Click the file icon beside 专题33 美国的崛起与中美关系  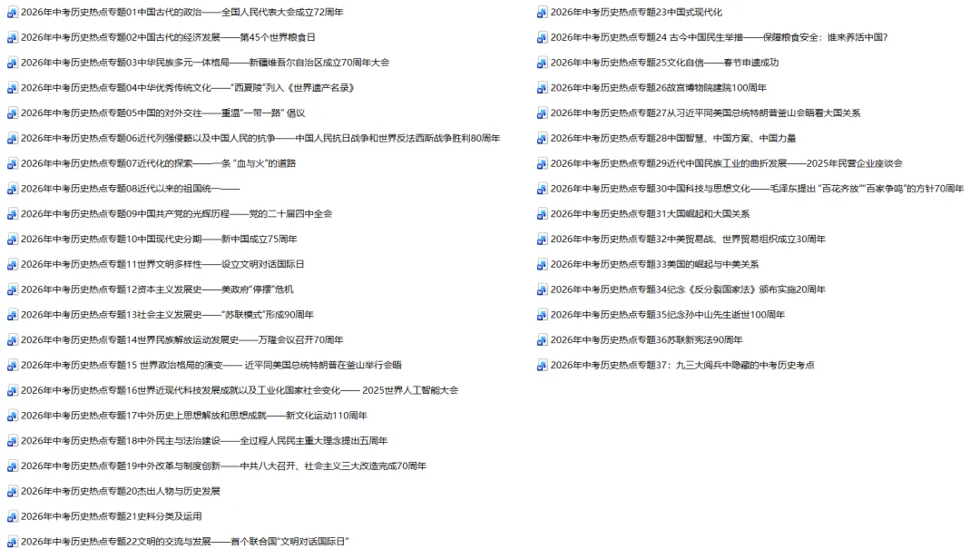543,264
